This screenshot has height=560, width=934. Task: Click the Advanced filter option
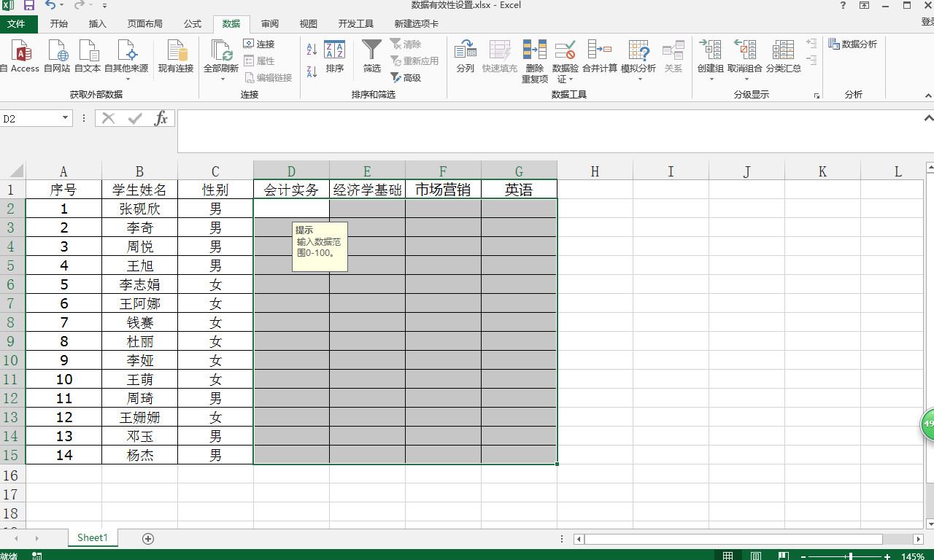(406, 77)
